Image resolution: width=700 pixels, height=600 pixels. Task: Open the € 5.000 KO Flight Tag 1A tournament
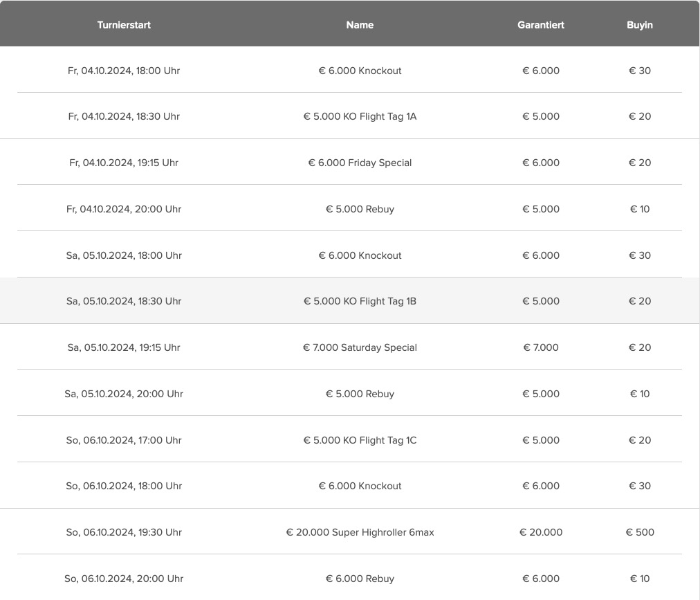coord(360,116)
